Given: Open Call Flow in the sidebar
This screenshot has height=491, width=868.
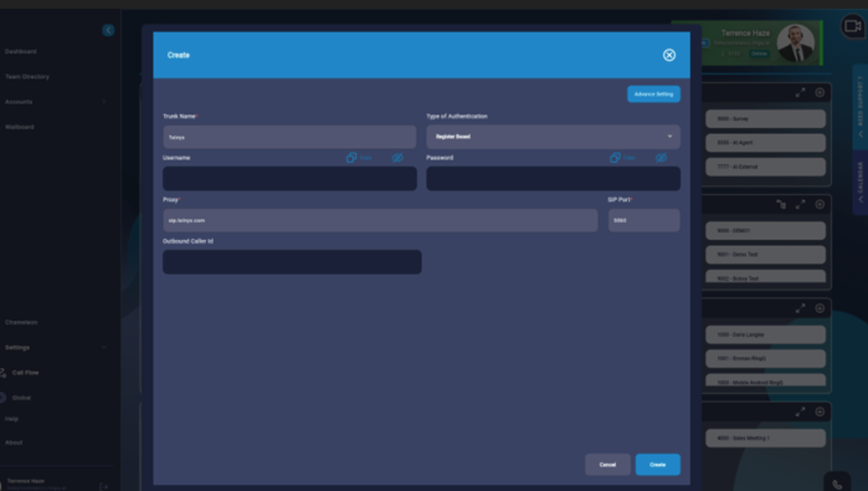Looking at the screenshot, I should pos(25,373).
